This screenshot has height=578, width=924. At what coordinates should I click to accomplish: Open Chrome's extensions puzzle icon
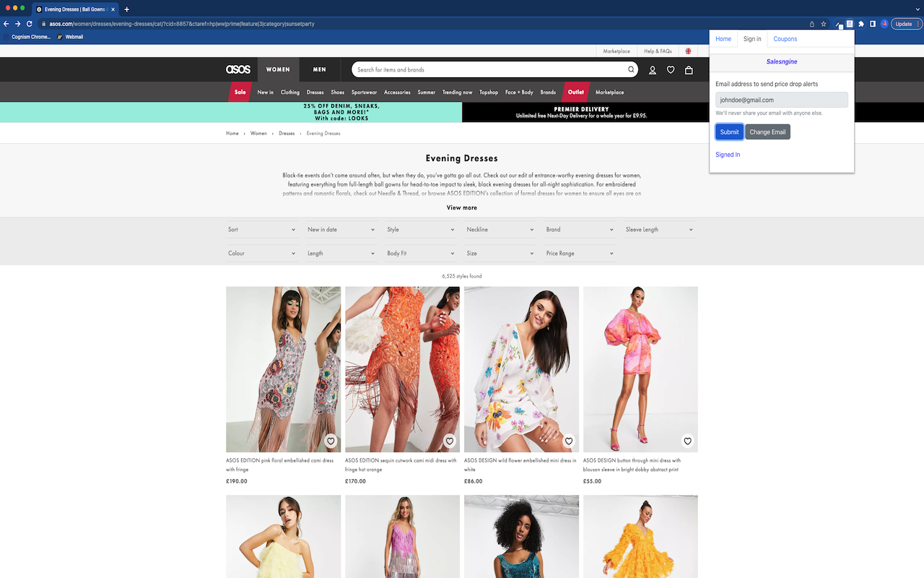[863, 23]
